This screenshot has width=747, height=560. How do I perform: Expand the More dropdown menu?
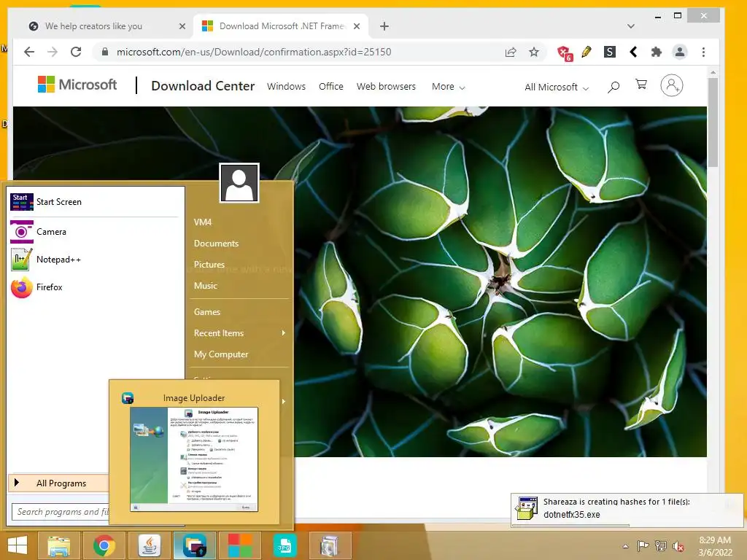pyautogui.click(x=449, y=87)
